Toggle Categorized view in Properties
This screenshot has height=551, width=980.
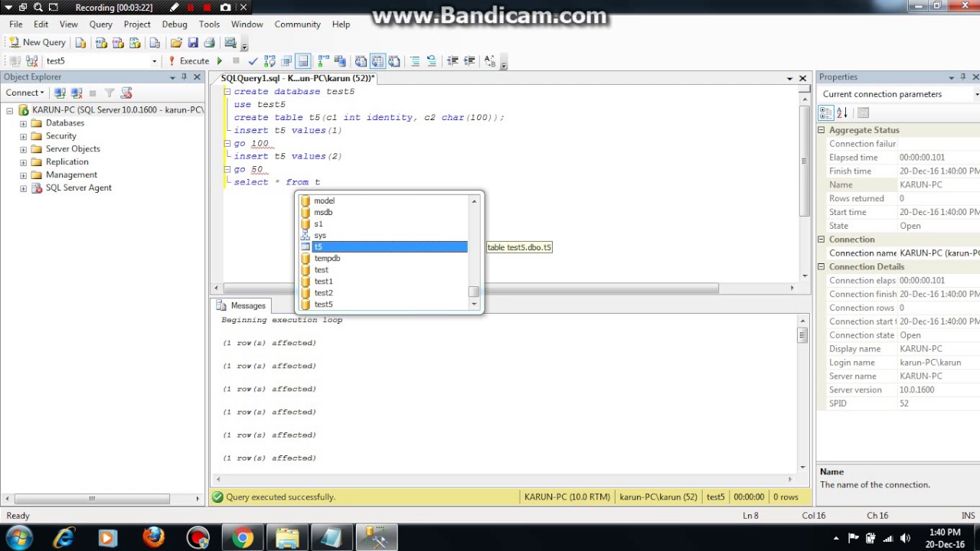coord(825,112)
